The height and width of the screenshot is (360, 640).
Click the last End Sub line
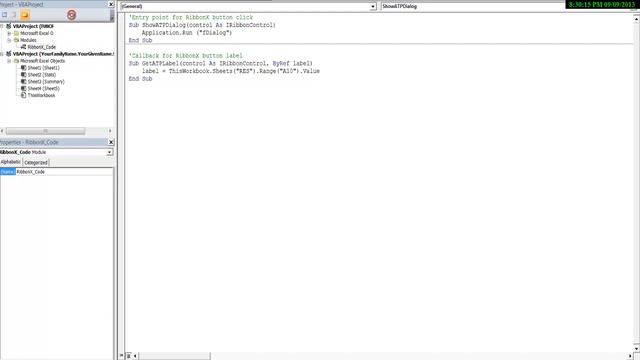(140, 79)
